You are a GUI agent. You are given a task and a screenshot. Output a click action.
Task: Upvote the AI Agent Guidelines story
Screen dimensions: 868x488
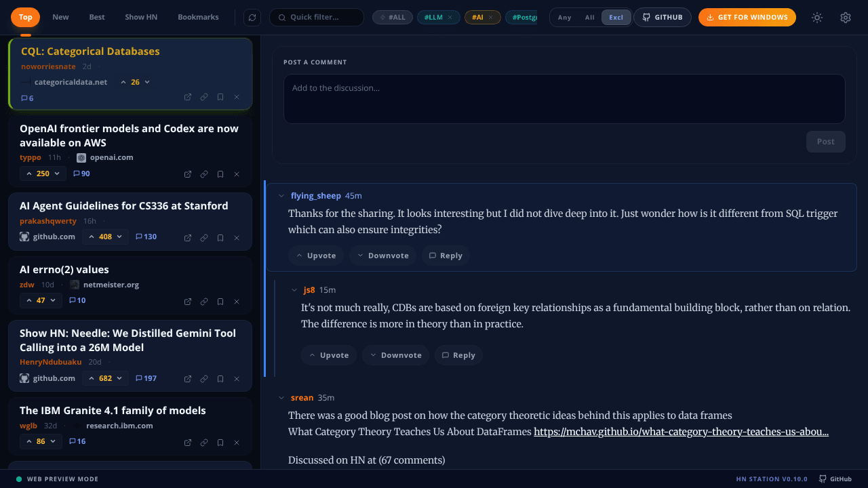pos(91,237)
